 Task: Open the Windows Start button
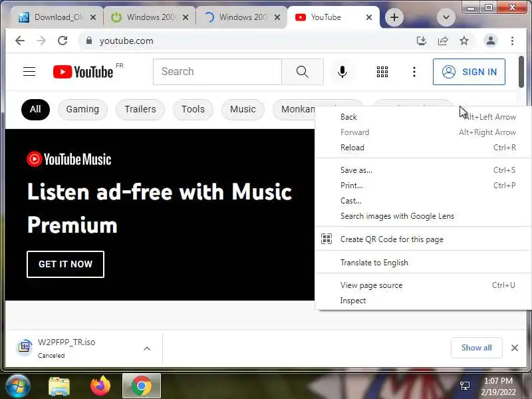(17, 386)
